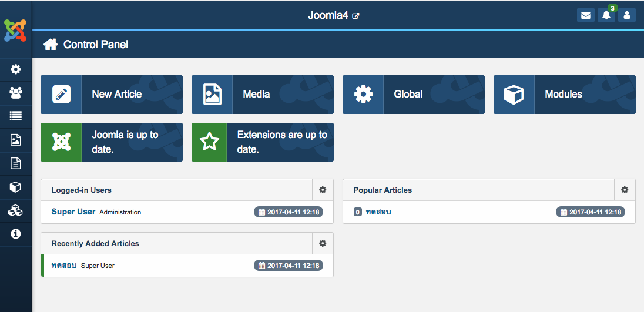This screenshot has height=312, width=644.
Task: Open the Help info icon in sidebar
Action: [x=16, y=234]
